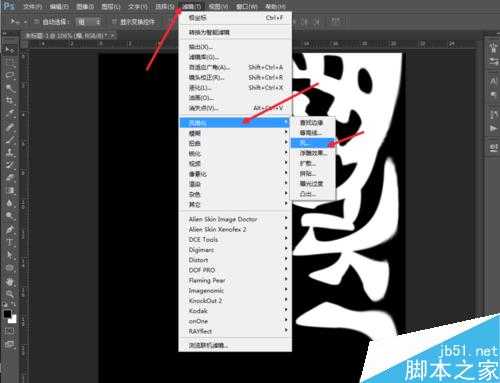Choose Wind (风) in Stylize submenu
500x383 pixels.
(313, 143)
